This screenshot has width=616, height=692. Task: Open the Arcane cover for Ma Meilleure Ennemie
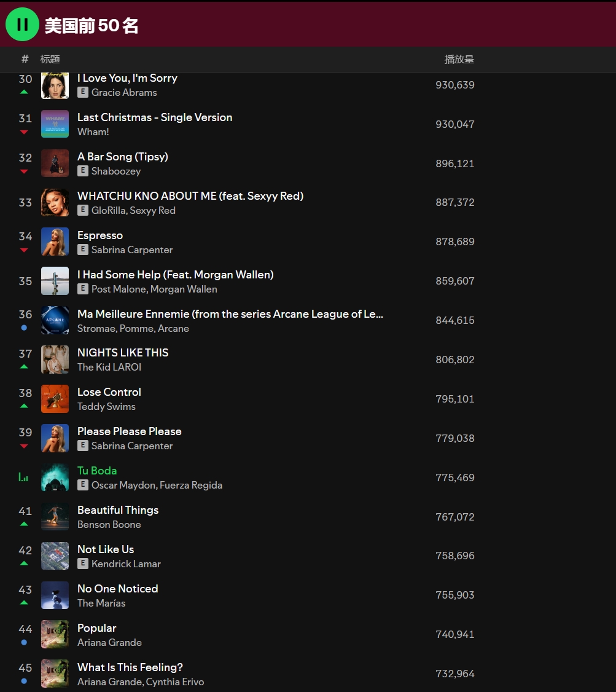(55, 320)
